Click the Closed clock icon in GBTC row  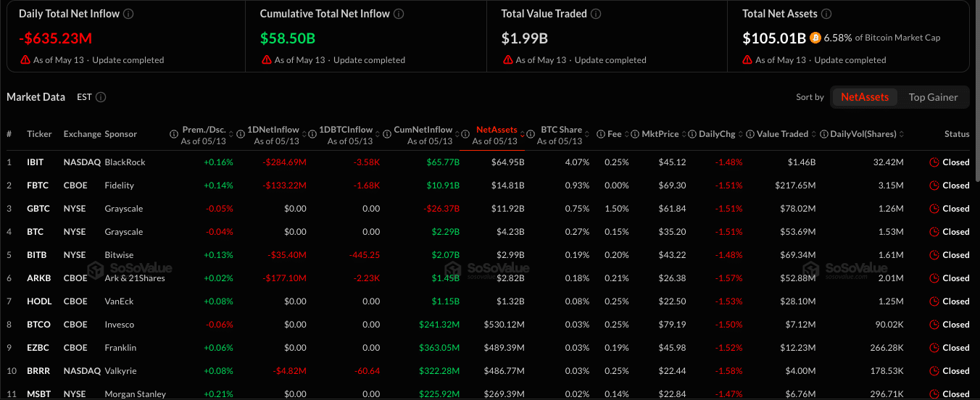(x=934, y=209)
